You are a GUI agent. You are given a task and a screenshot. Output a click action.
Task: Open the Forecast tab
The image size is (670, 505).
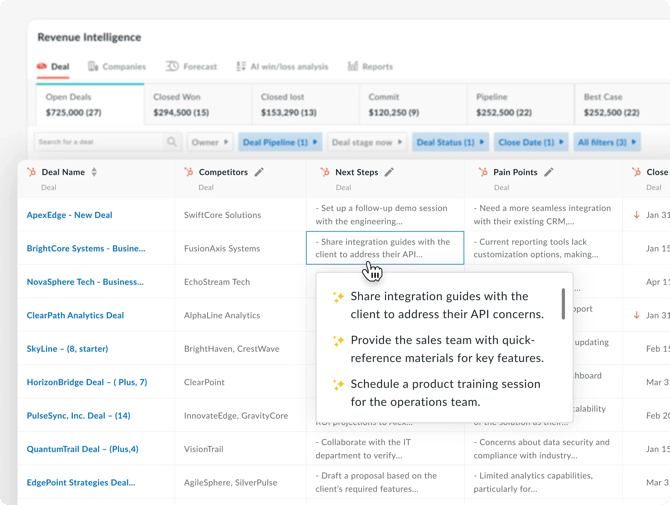(x=191, y=67)
